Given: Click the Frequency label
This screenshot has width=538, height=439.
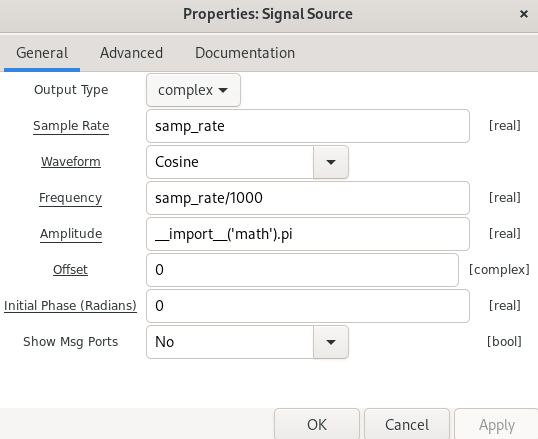Looking at the screenshot, I should point(70,198).
